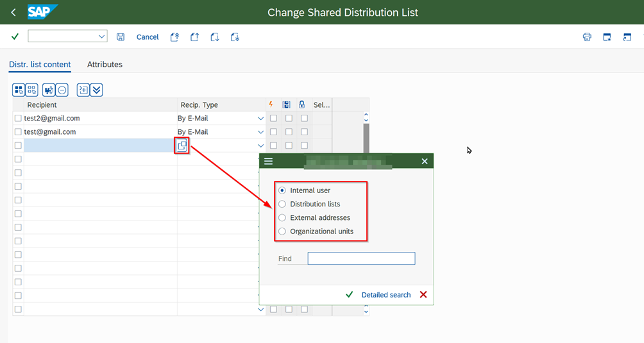Click the Print icon
This screenshot has width=644, height=343.
(x=586, y=37)
